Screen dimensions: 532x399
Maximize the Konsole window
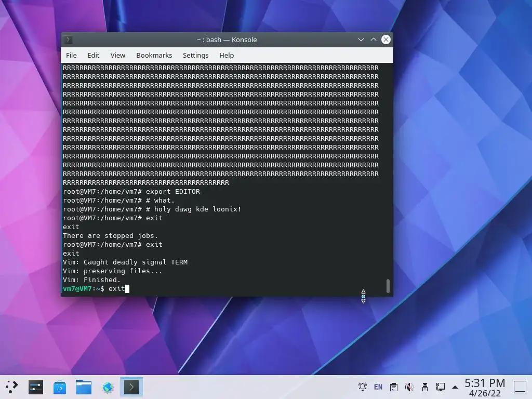[373, 39]
